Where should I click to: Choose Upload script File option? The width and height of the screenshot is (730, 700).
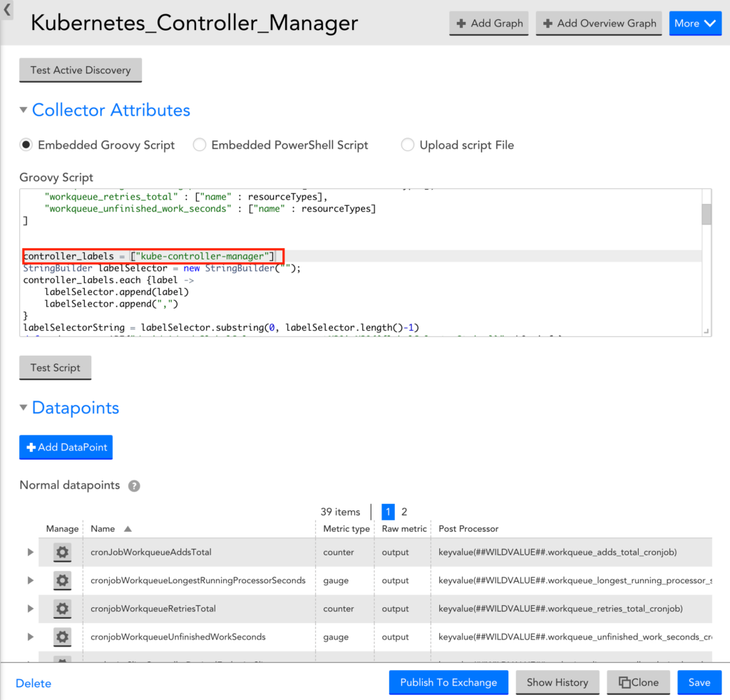tap(408, 145)
